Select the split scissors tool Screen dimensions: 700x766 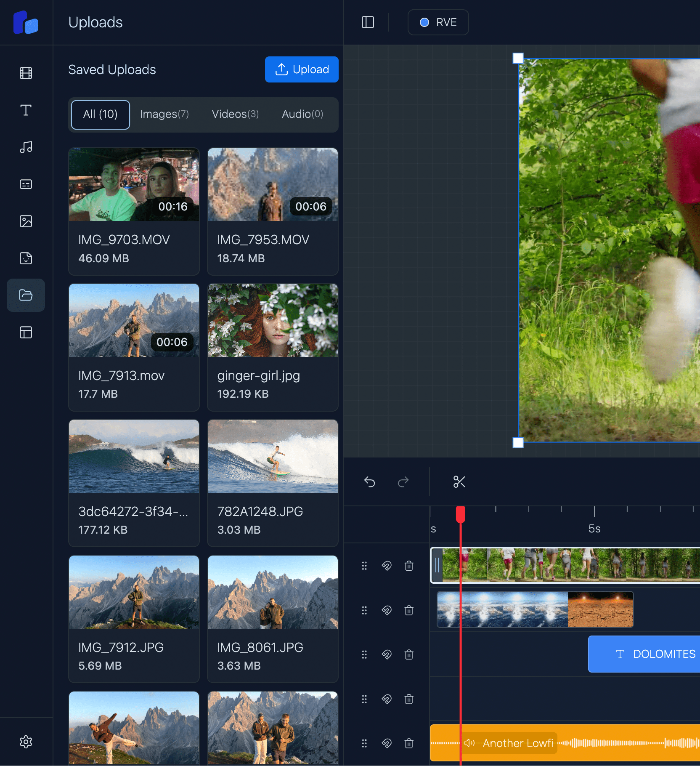pyautogui.click(x=459, y=481)
